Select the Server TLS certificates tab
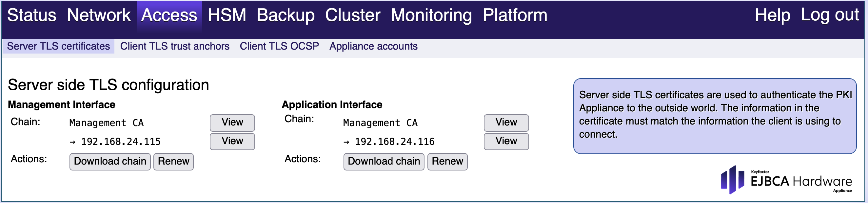This screenshot has height=203, width=868. [x=58, y=46]
